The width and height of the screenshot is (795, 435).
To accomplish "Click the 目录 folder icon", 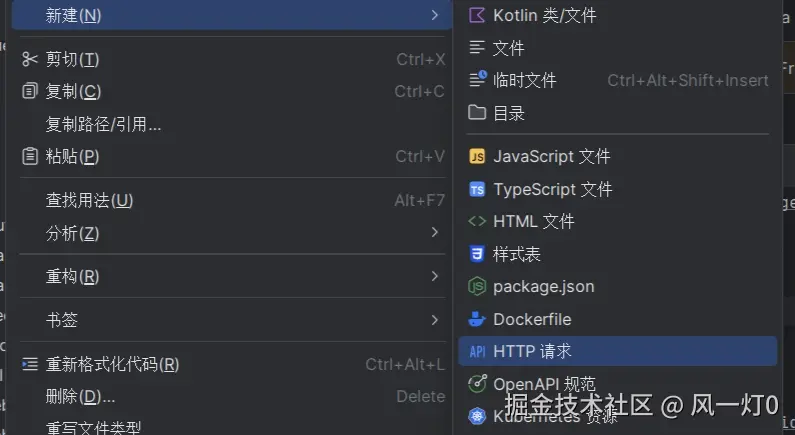I will pyautogui.click(x=477, y=113).
